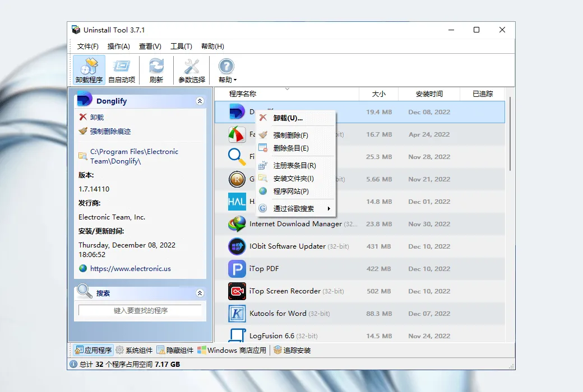Select the iTop Screen Recorder icon
This screenshot has width=583, height=392.
coord(237,291)
